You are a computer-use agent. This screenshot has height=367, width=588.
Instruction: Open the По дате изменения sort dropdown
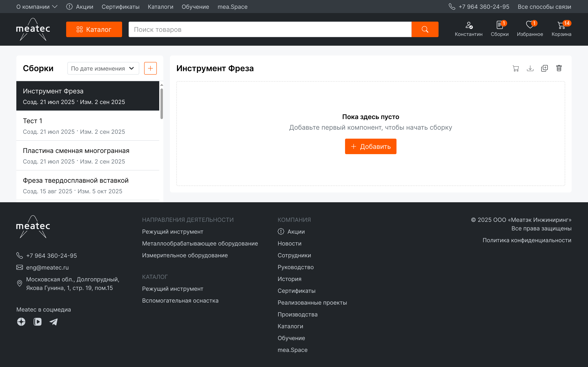103,69
